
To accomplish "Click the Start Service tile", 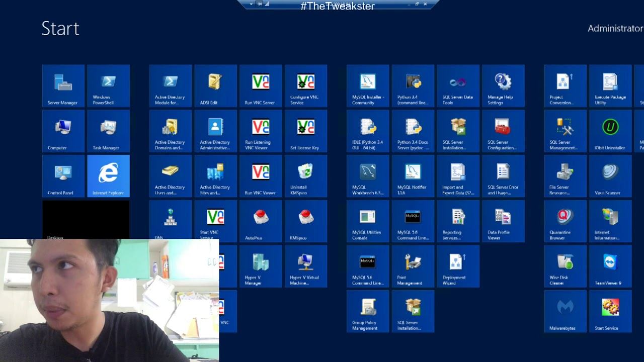I will tap(610, 311).
